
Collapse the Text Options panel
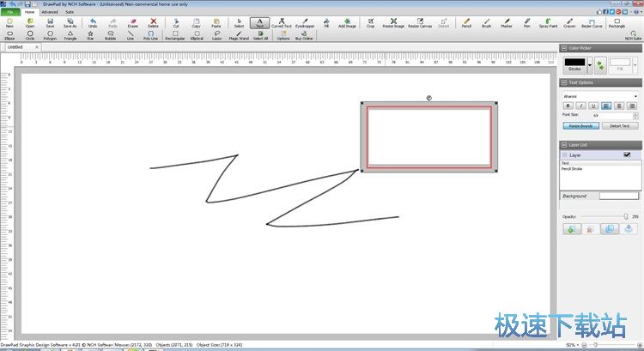[564, 82]
